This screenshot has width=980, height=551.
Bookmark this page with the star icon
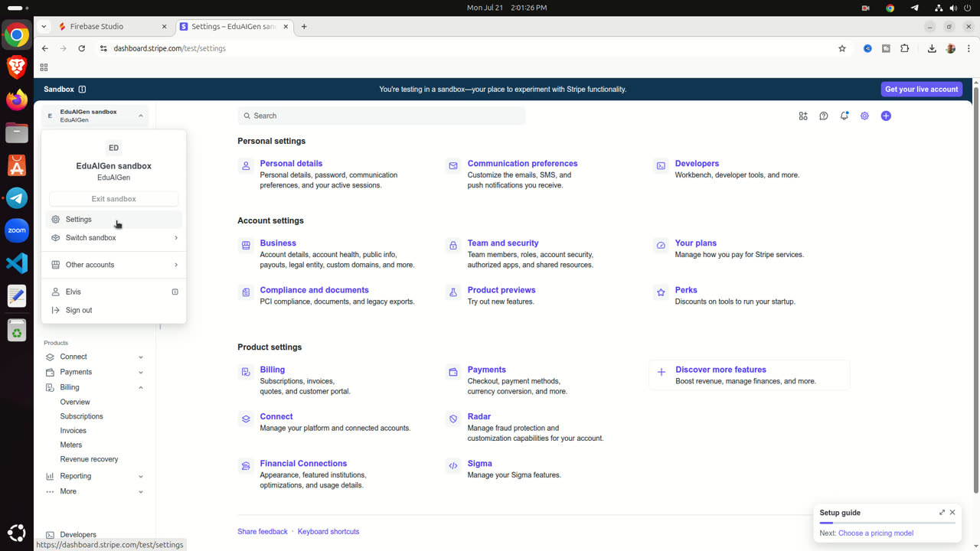842,48
